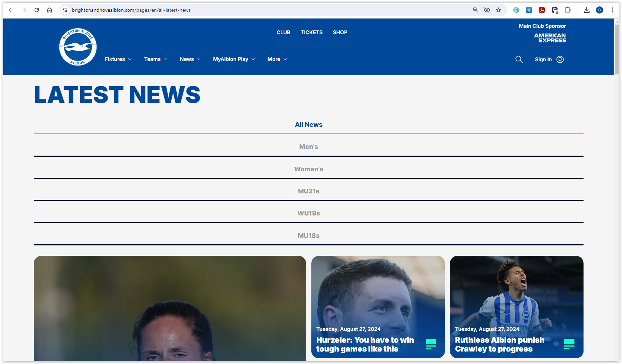Click the article icon on Hurzeler card
Screen dimensions: 622x364
pyautogui.click(x=431, y=344)
